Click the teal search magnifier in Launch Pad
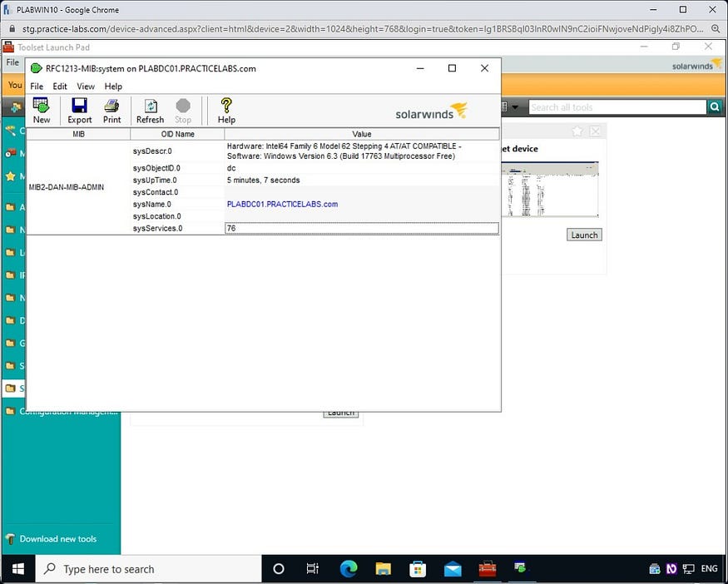728x584 pixels. click(715, 107)
